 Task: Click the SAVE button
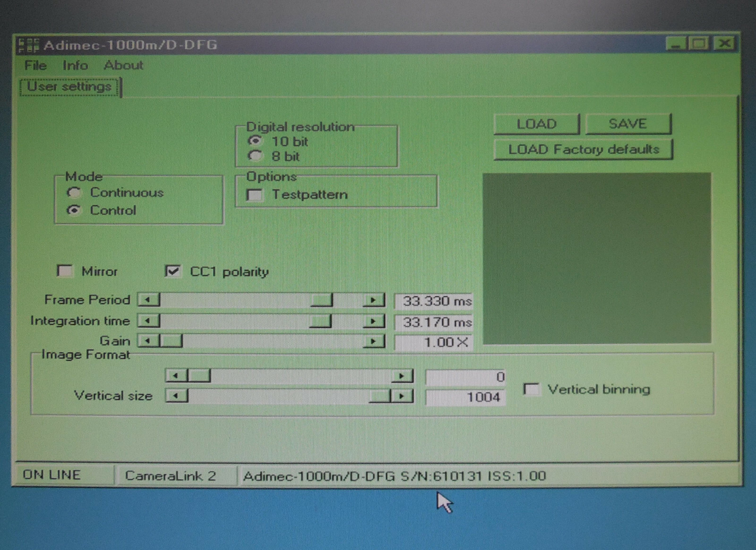click(x=628, y=124)
